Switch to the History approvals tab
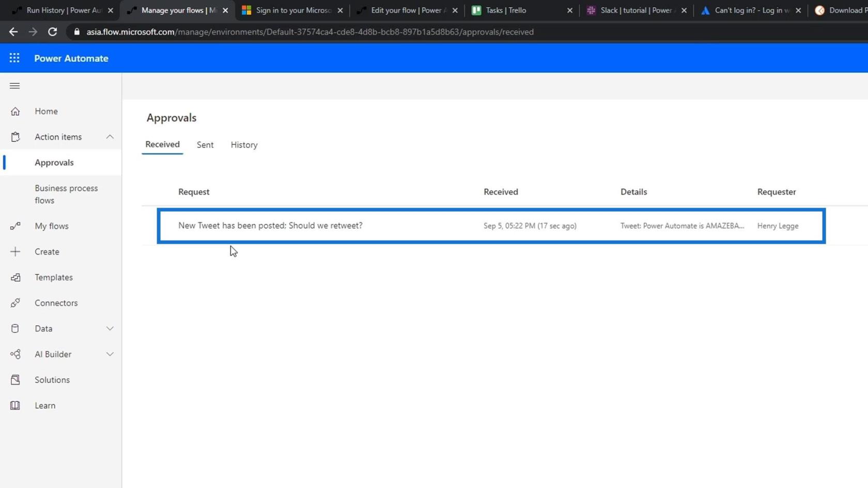Image resolution: width=868 pixels, height=488 pixels. (x=244, y=145)
